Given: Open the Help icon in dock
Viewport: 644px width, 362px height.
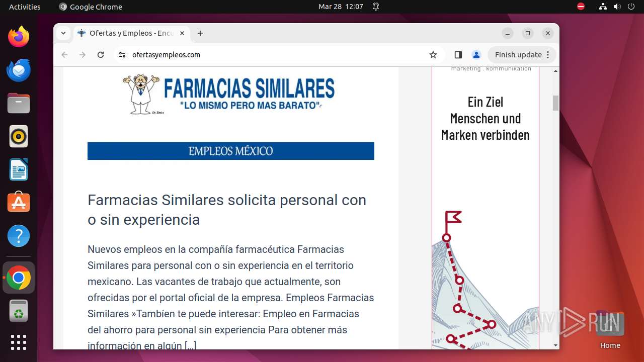Looking at the screenshot, I should [x=19, y=236].
